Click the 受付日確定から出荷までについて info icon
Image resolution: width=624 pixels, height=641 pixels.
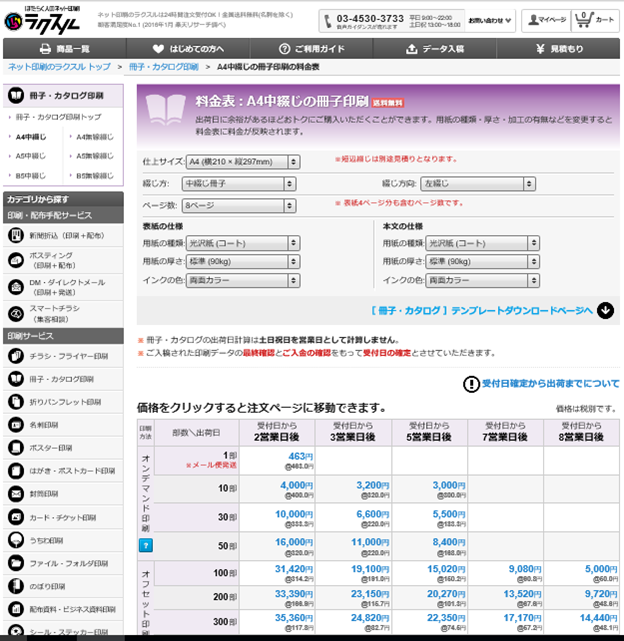click(x=471, y=384)
